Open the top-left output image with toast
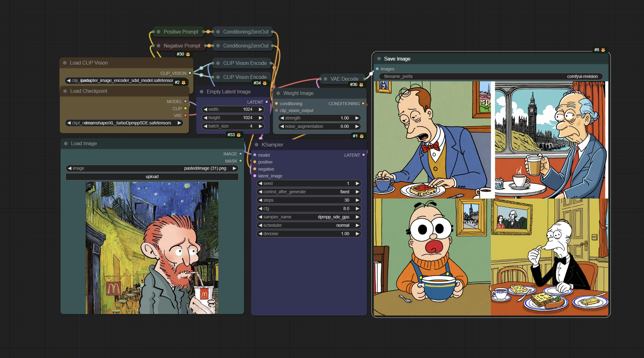Image resolution: width=644 pixels, height=358 pixels. coord(432,140)
